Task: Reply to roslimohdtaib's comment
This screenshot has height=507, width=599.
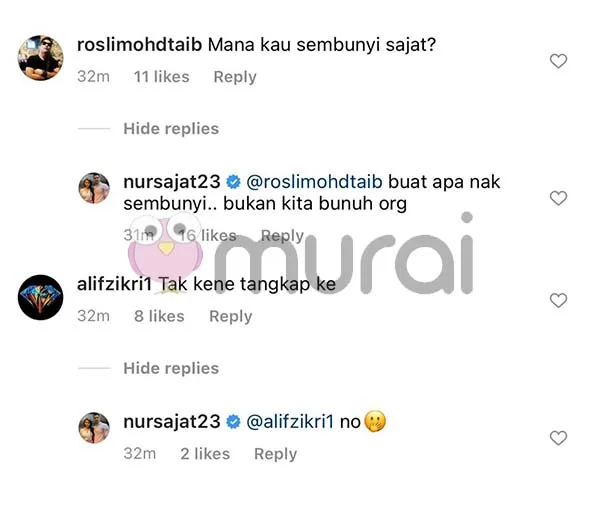Action: (x=235, y=77)
